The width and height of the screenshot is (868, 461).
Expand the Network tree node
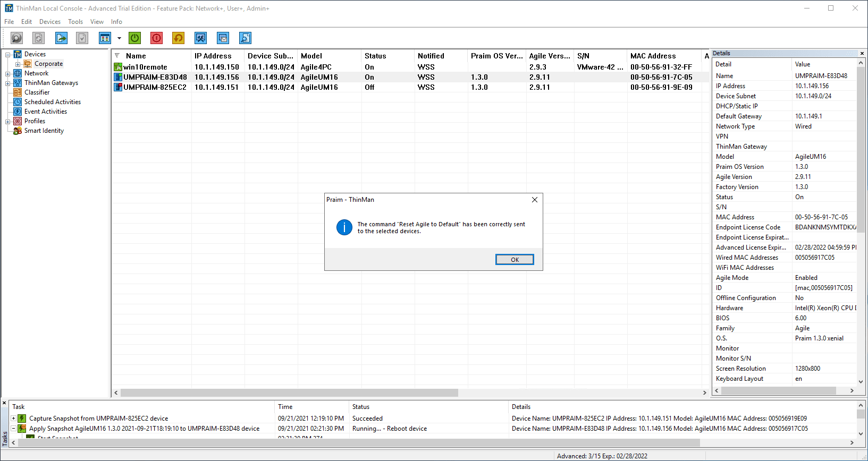click(7, 73)
